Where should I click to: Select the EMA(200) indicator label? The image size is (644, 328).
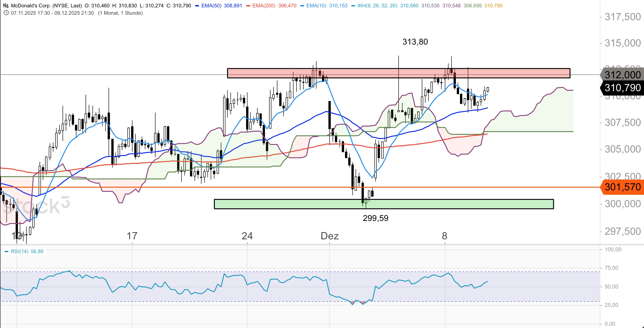264,6
